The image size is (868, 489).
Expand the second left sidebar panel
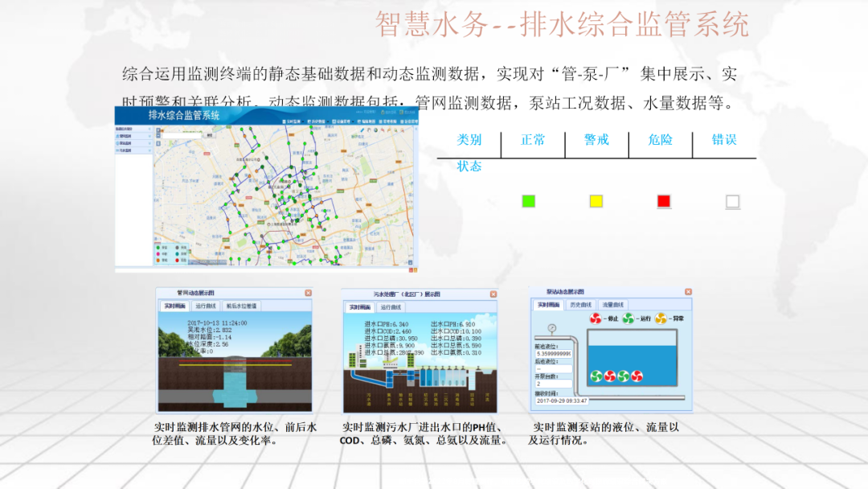pos(133,136)
